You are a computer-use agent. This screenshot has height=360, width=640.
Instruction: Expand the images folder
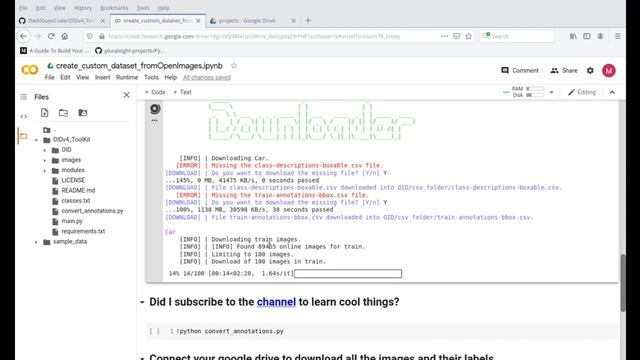[x=45, y=160]
